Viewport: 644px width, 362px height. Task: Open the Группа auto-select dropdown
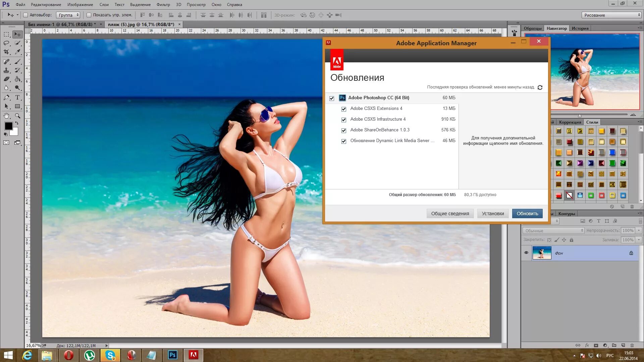click(x=68, y=15)
